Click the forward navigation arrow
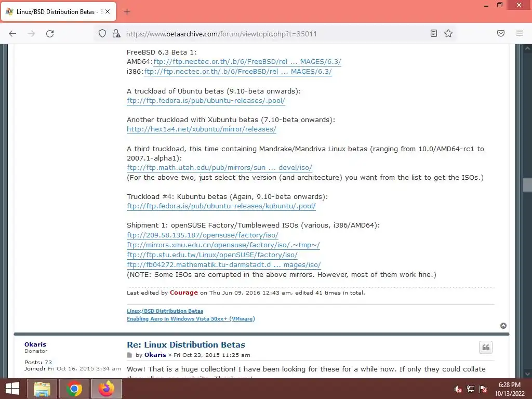 (x=31, y=34)
